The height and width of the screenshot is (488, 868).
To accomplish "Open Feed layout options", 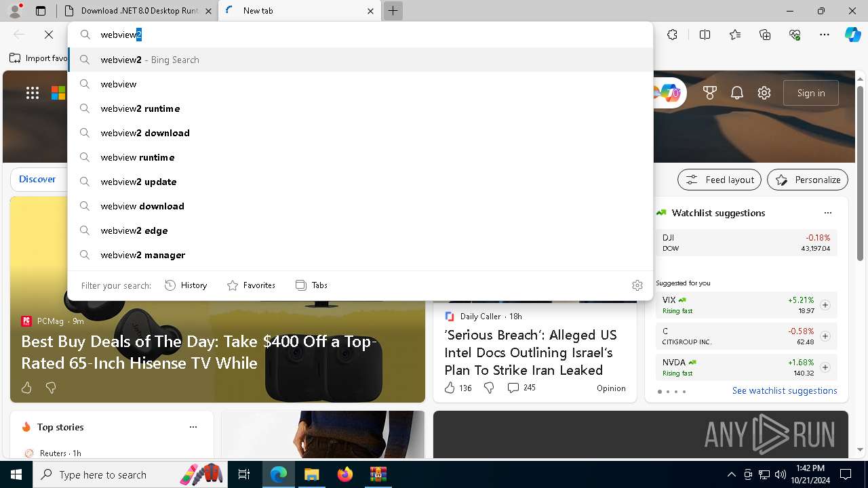I will pyautogui.click(x=719, y=180).
